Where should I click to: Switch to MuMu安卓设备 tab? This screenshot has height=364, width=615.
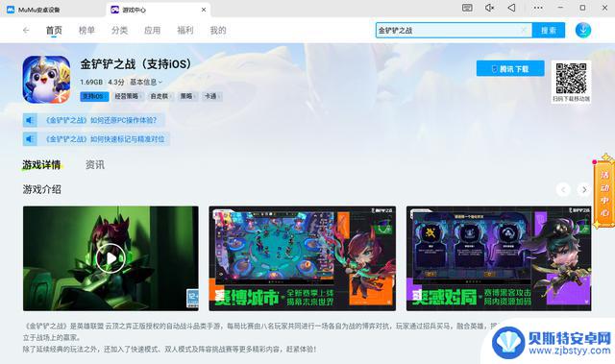(x=38, y=10)
